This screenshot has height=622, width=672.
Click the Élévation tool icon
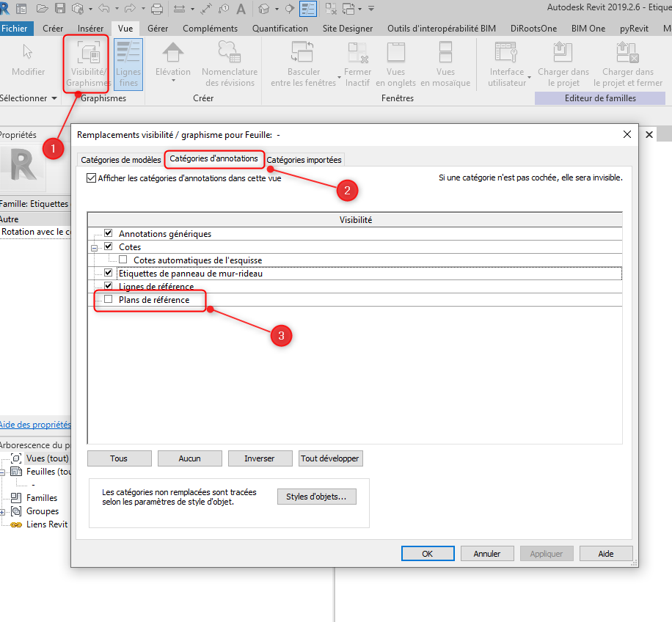pyautogui.click(x=173, y=55)
